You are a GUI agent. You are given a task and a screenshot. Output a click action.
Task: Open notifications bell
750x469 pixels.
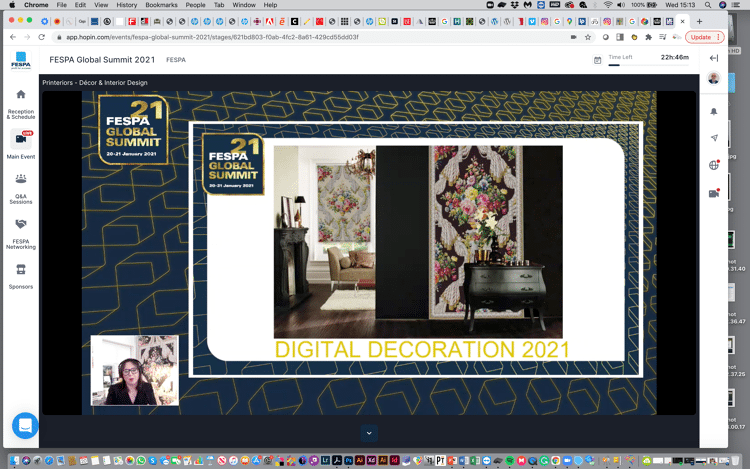point(714,111)
